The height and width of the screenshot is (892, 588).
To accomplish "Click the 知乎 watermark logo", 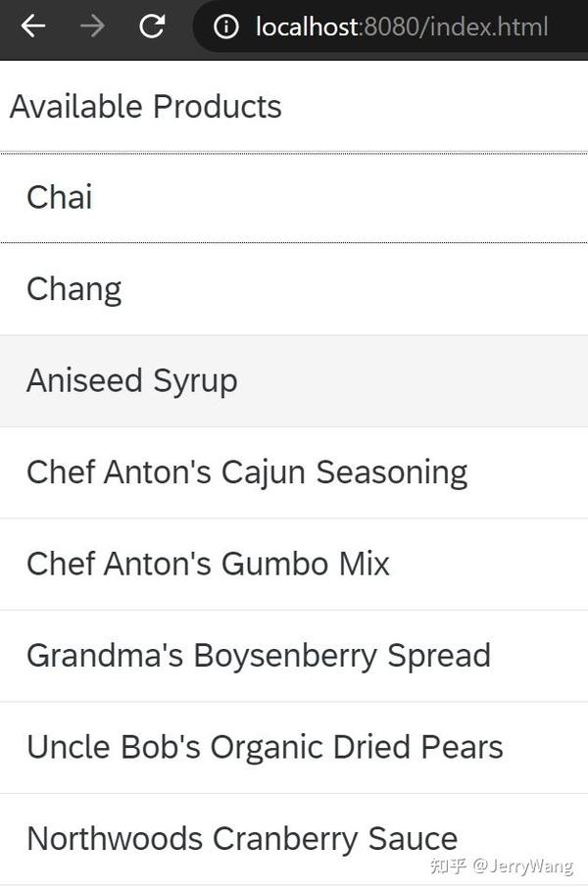I will 447,867.
